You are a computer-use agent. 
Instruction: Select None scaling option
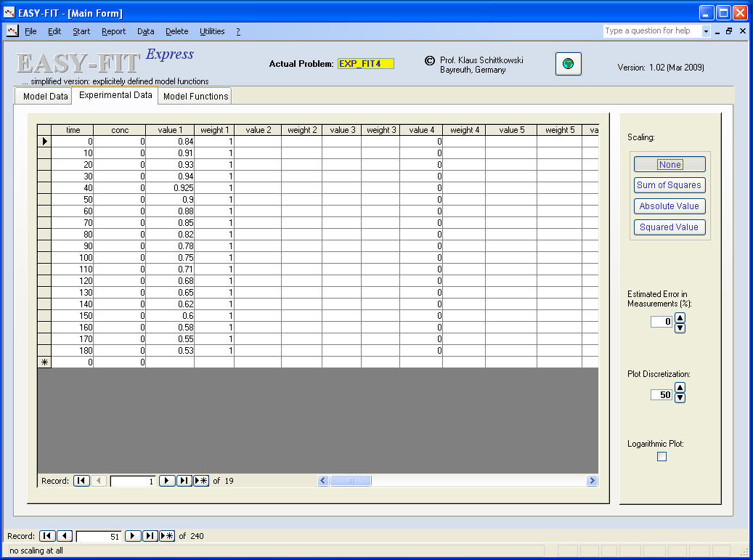click(669, 165)
